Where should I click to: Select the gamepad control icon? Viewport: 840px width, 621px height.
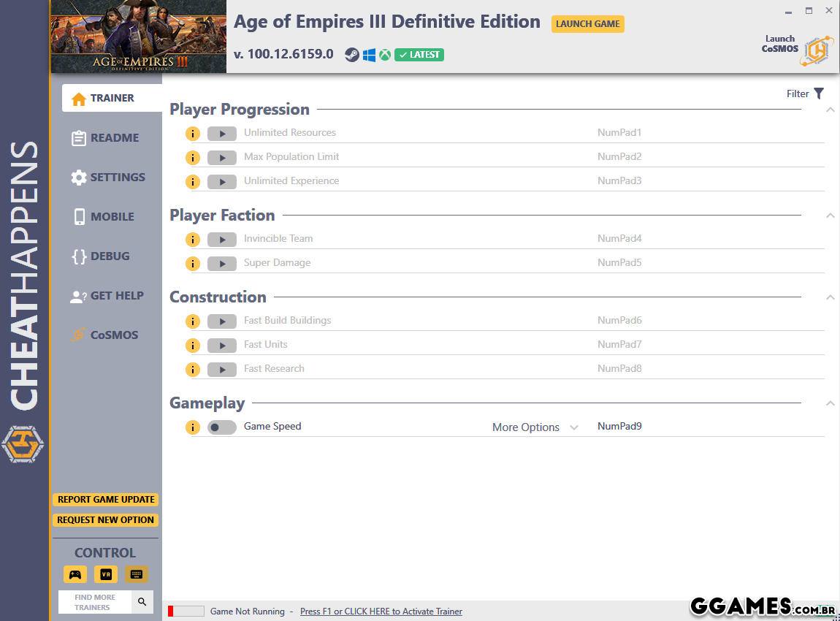[x=75, y=574]
